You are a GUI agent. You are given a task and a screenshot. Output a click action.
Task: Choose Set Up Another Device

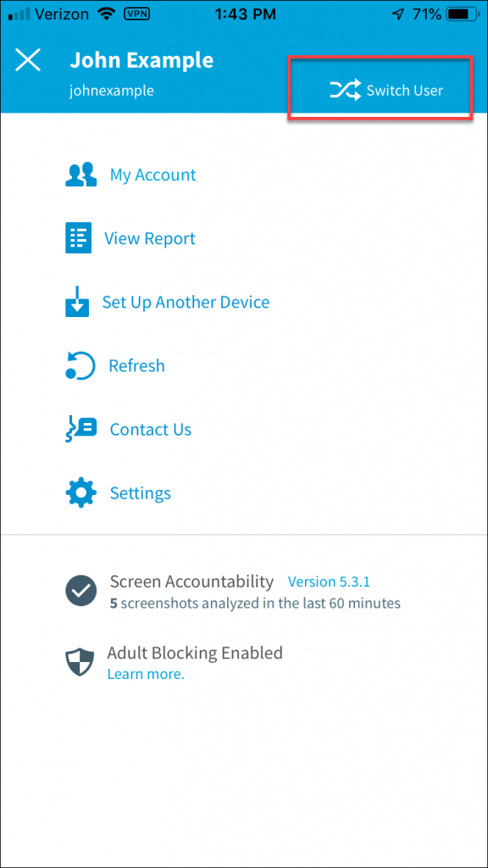[186, 303]
